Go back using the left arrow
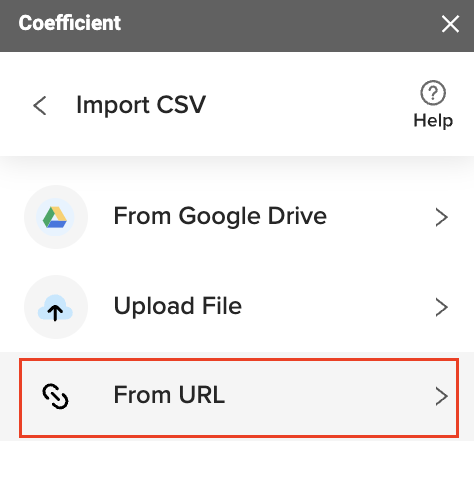This screenshot has height=496, width=474. coord(40,106)
